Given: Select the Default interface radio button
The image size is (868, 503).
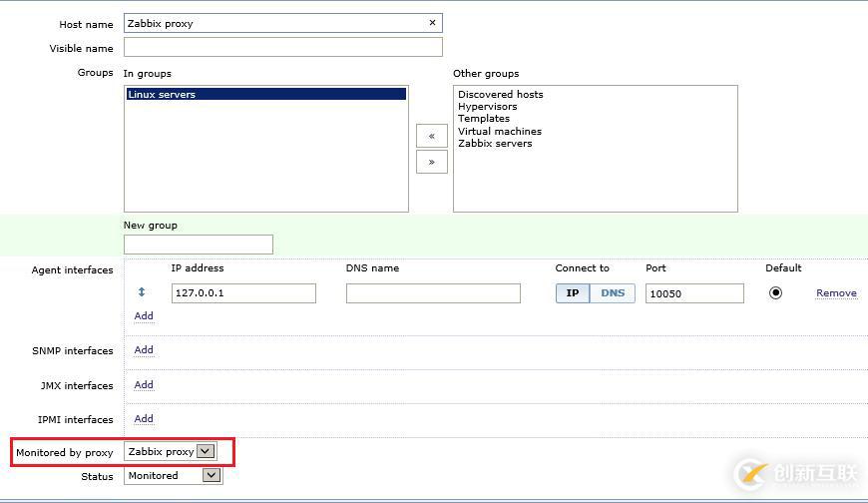Looking at the screenshot, I should pyautogui.click(x=775, y=292).
